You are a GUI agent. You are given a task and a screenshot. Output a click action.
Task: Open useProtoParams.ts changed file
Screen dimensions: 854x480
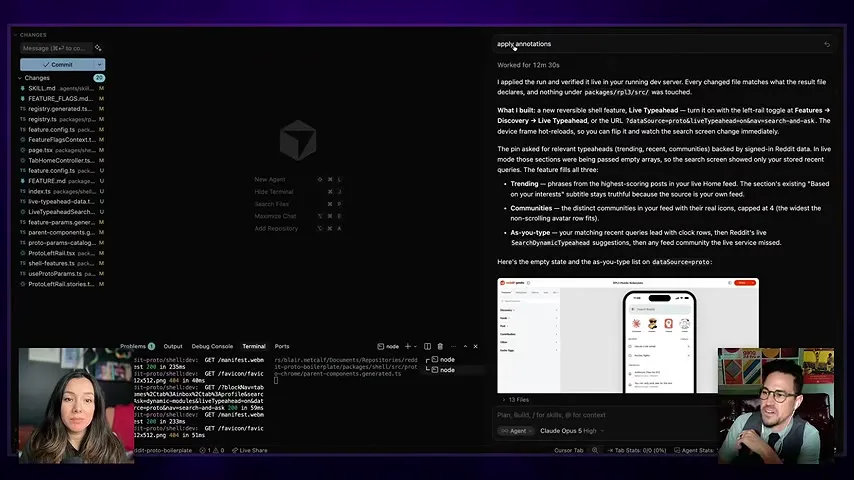(x=62, y=274)
